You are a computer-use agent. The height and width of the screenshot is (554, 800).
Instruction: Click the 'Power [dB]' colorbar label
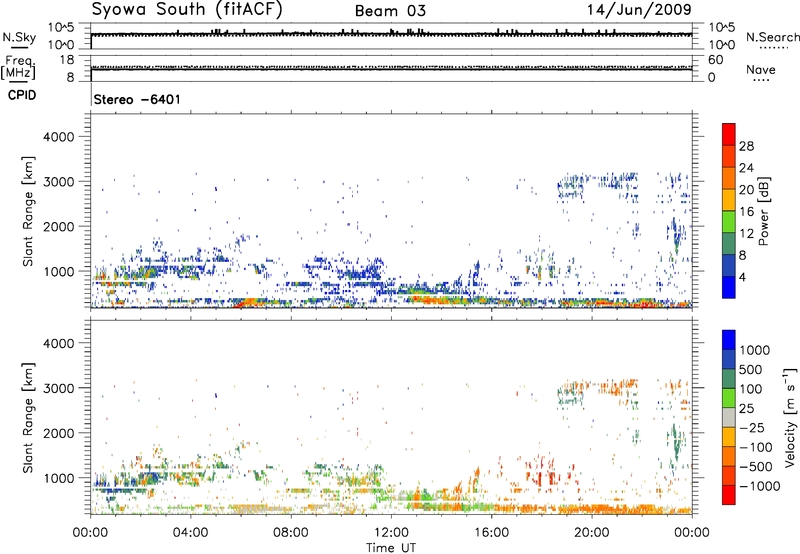point(763,211)
